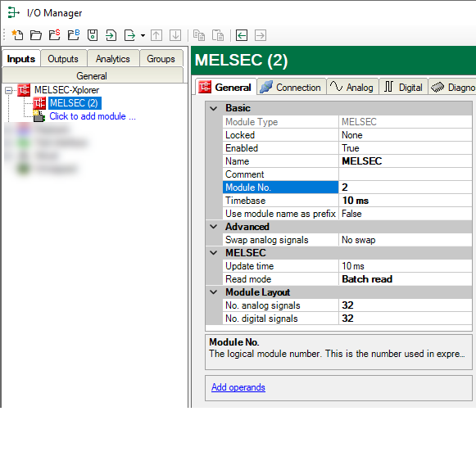Image resolution: width=476 pixels, height=452 pixels.
Task: Edit the No. digital signals value
Action: [x=406, y=319]
